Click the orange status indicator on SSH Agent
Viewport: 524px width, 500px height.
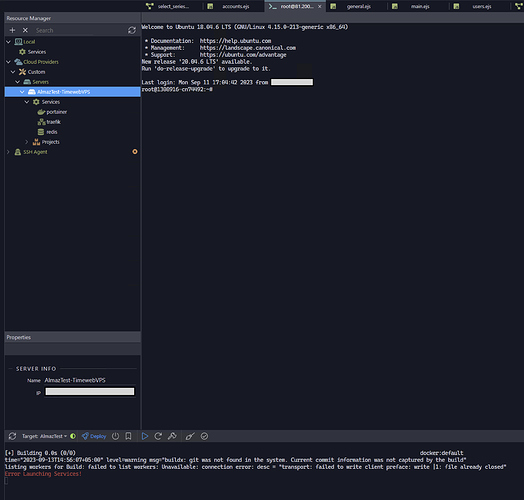135,152
